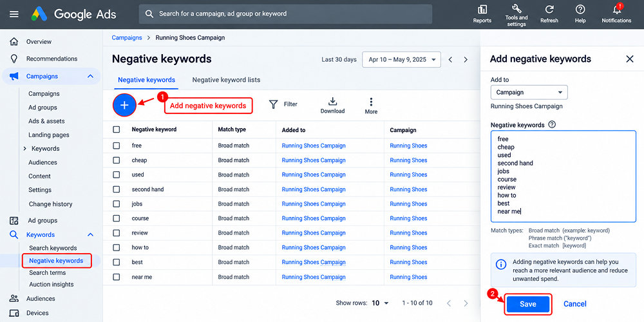Open Change history in sidebar
This screenshot has width=644, height=322.
pyautogui.click(x=50, y=204)
